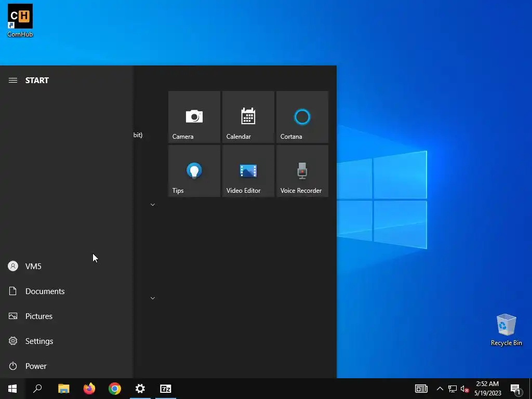This screenshot has height=399, width=532.
Task: Launch the Video Editor tile
Action: tap(248, 170)
